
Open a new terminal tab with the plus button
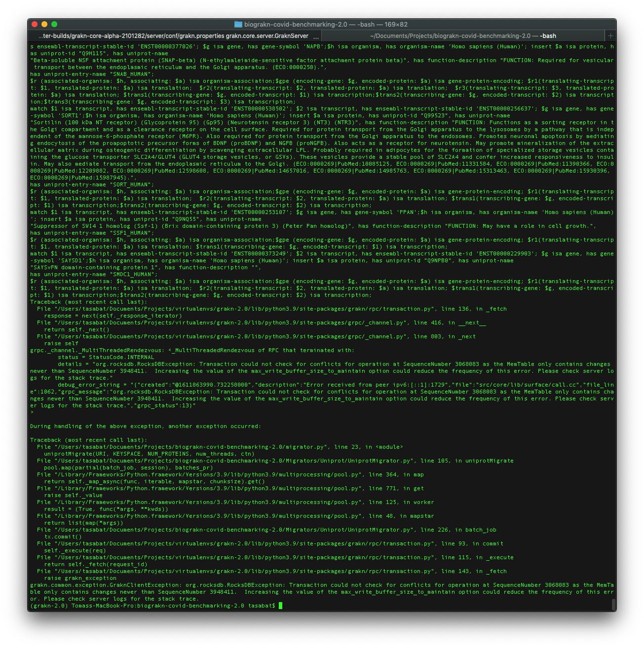[610, 36]
